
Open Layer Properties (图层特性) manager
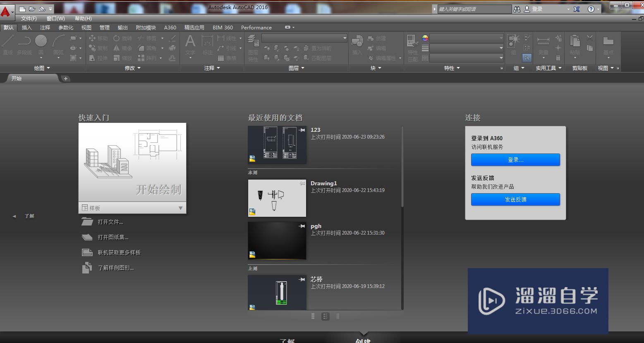(x=253, y=48)
